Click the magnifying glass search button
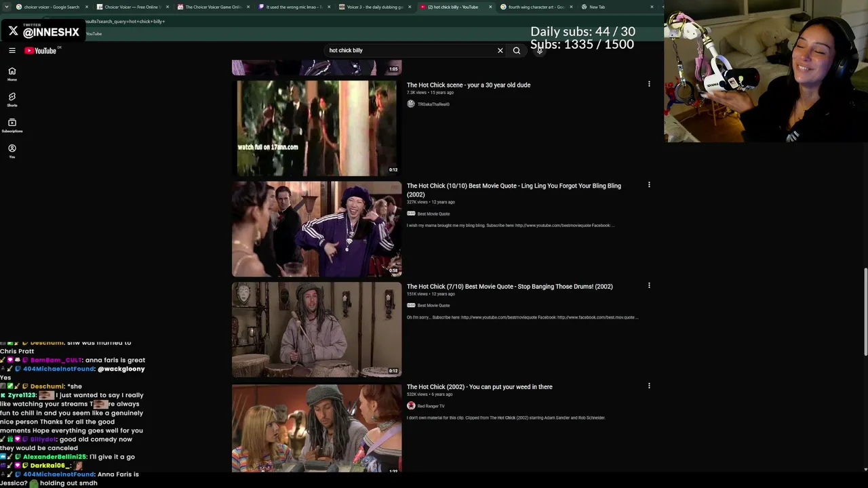The height and width of the screenshot is (488, 868). tap(517, 50)
